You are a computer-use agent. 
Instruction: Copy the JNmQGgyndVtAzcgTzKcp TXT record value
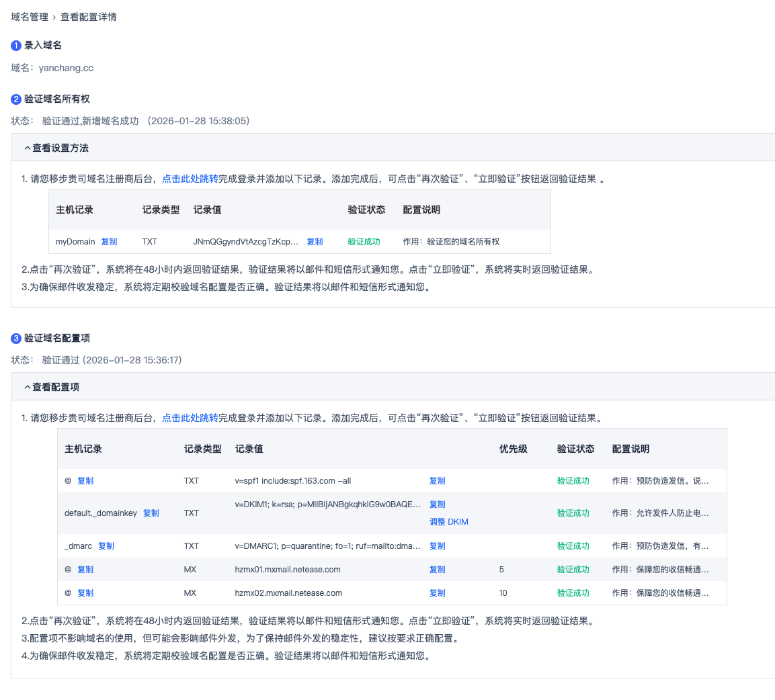pos(315,242)
